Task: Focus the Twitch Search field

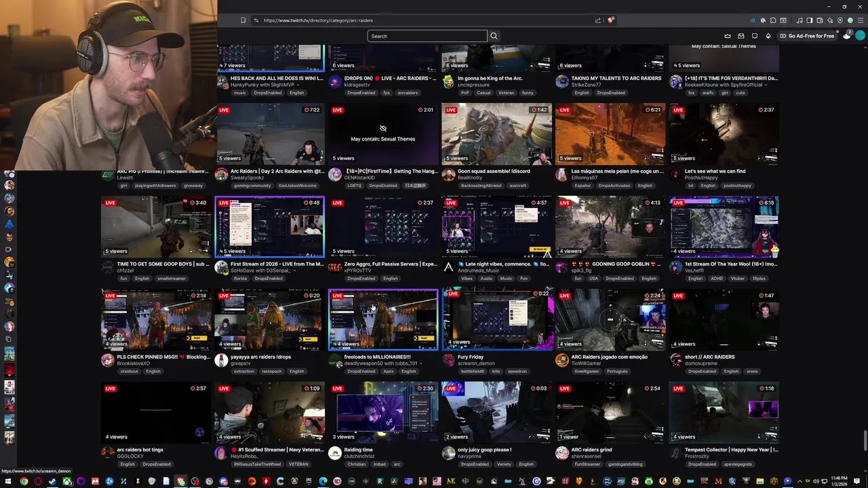Action: [x=427, y=36]
